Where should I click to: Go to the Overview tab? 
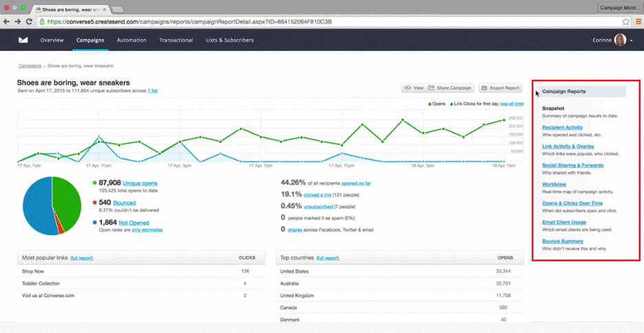click(x=52, y=40)
